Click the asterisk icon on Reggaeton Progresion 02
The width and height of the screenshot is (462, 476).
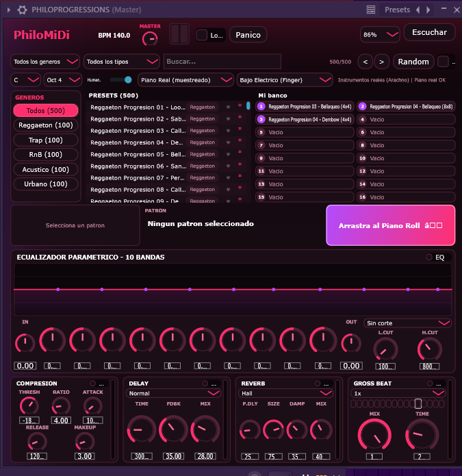click(x=240, y=118)
